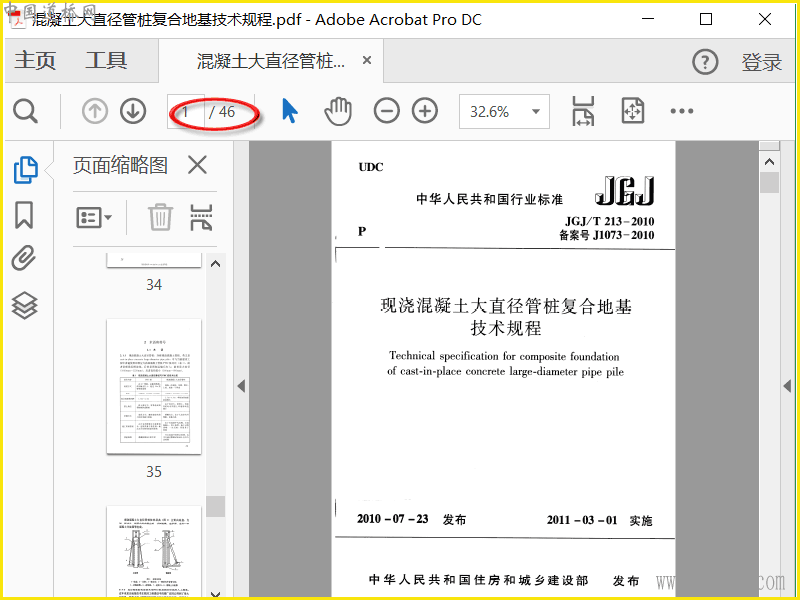Open the 32.6% zoom level dropdown
Viewport: 800px width, 600px height.
pyautogui.click(x=504, y=111)
